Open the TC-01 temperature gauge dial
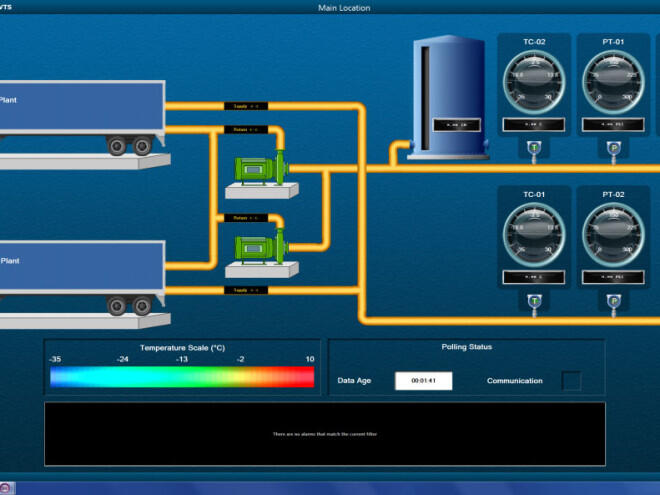 [x=534, y=234]
